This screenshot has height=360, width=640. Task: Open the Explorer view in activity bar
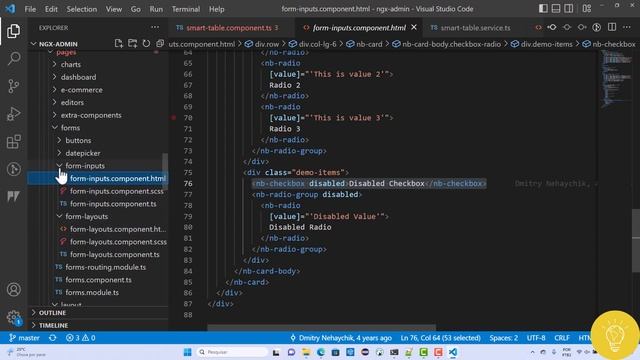(13, 31)
